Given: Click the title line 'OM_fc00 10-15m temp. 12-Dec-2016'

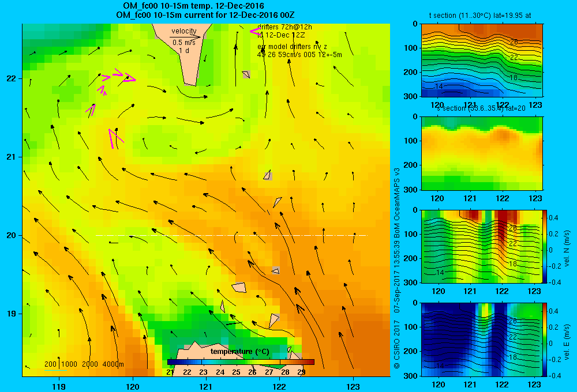Looking at the screenshot, I should tap(193, 6).
